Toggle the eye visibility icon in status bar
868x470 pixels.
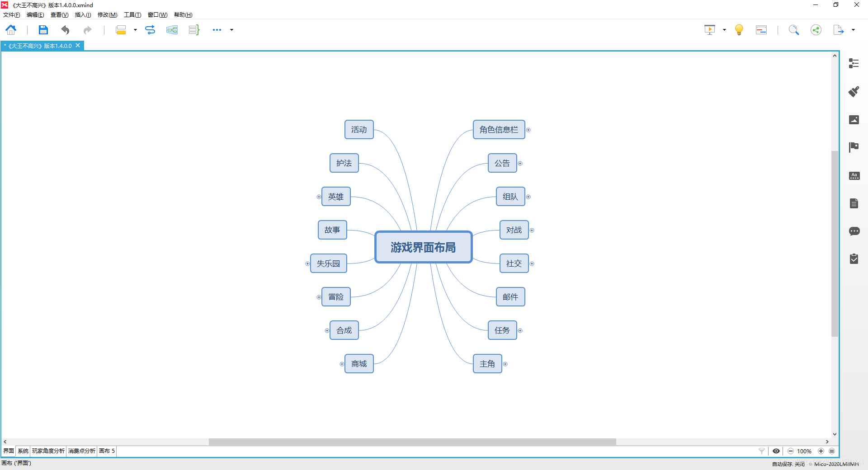tap(776, 451)
